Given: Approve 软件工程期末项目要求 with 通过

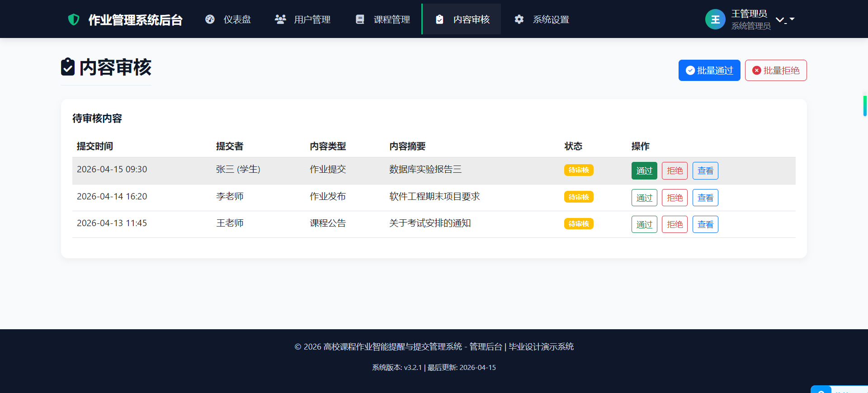Looking at the screenshot, I should click(x=644, y=198).
